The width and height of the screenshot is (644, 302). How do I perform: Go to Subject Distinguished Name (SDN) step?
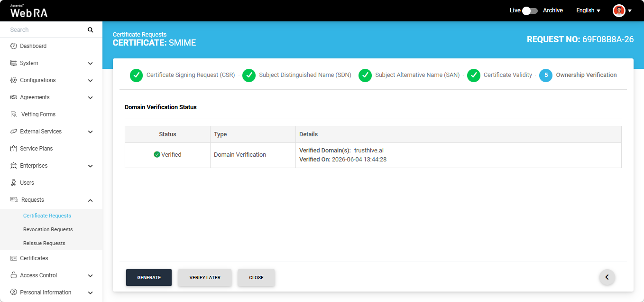(305, 75)
